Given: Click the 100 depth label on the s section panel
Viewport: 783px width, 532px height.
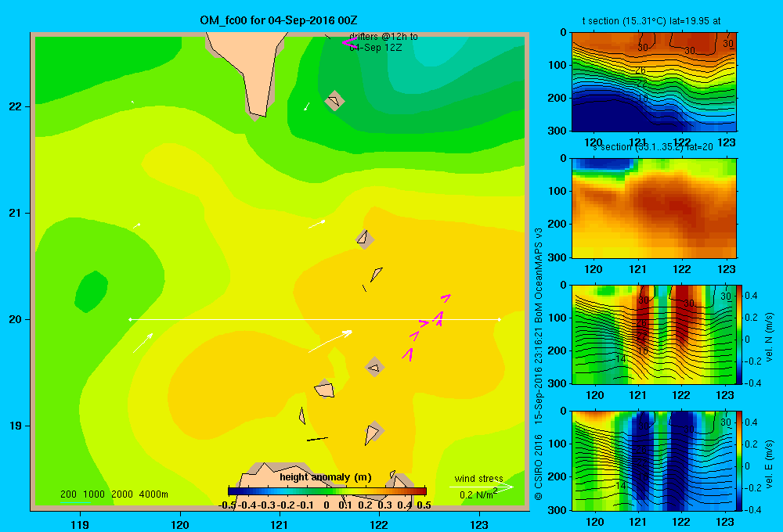Looking at the screenshot, I should (x=557, y=191).
